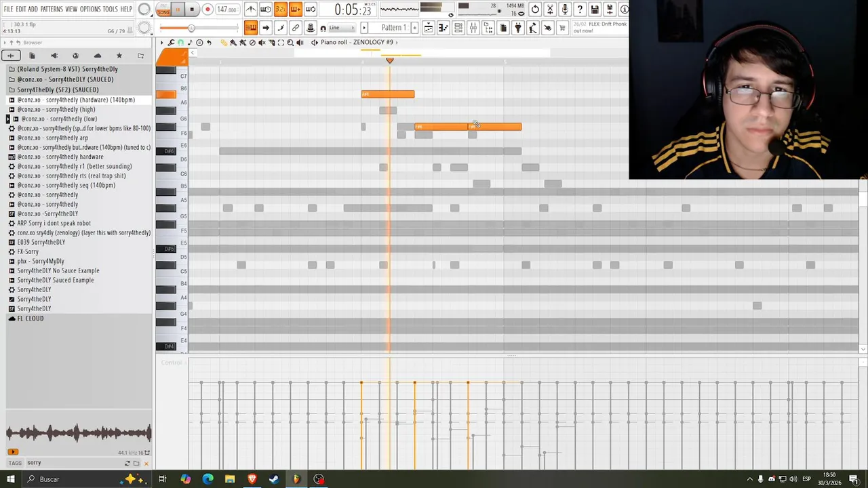Show browser favorites star tab
868x488 pixels.
pyautogui.click(x=119, y=56)
